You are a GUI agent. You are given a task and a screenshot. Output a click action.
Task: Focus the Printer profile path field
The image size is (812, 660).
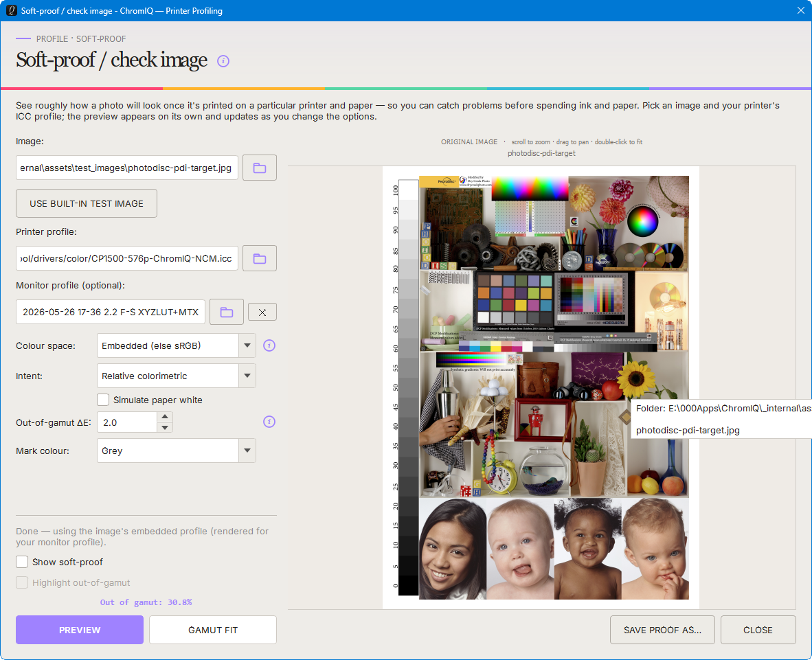pyautogui.click(x=127, y=258)
